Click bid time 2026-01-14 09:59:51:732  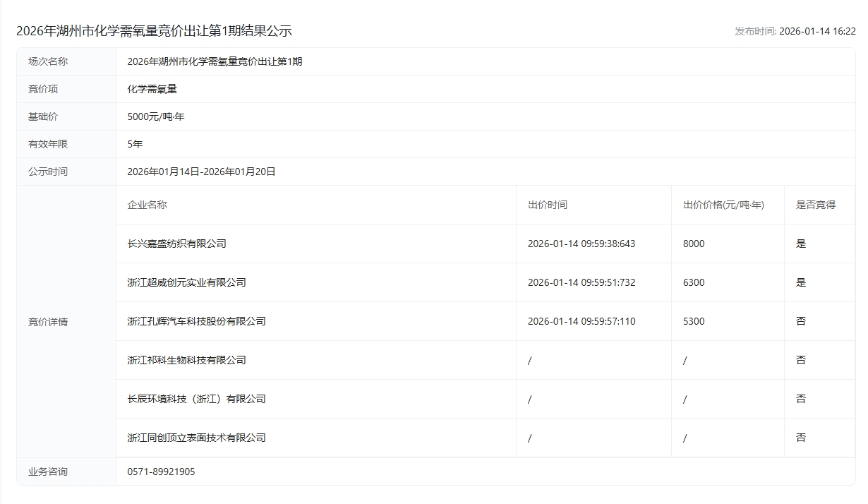[x=581, y=282]
